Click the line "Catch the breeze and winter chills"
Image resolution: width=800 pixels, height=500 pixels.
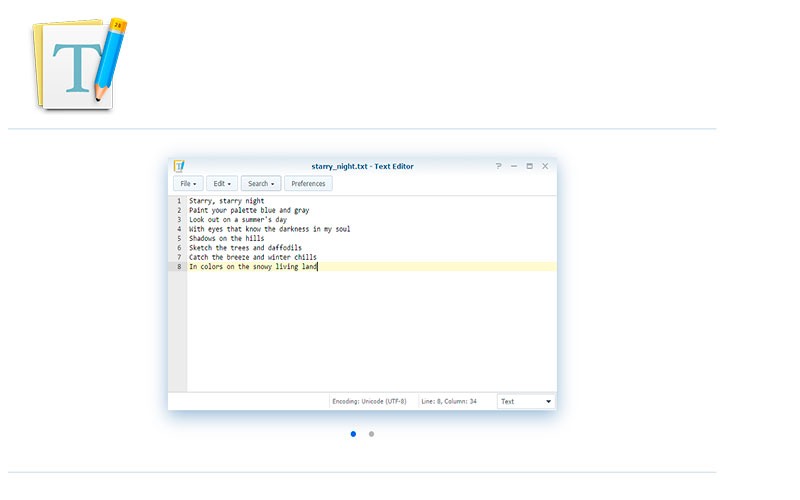point(253,257)
